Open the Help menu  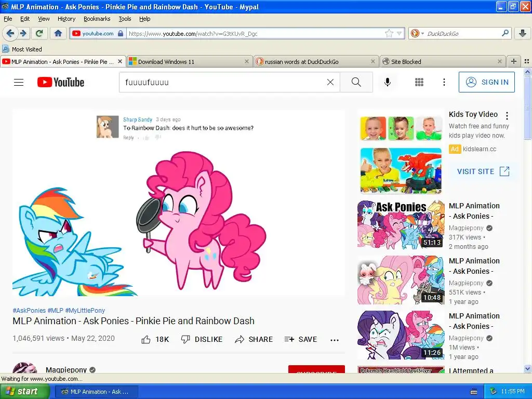(x=144, y=19)
